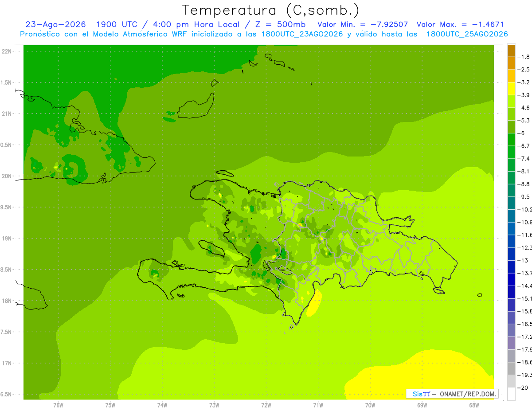532x411 pixels.
Task: Click the '20N' latitude axis label
Action: 7,176
